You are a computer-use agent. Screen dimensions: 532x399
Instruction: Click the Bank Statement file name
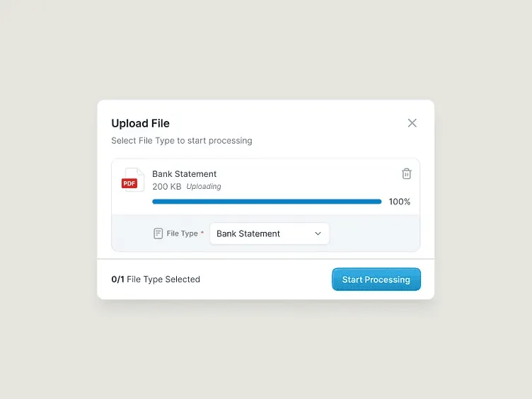(x=184, y=174)
